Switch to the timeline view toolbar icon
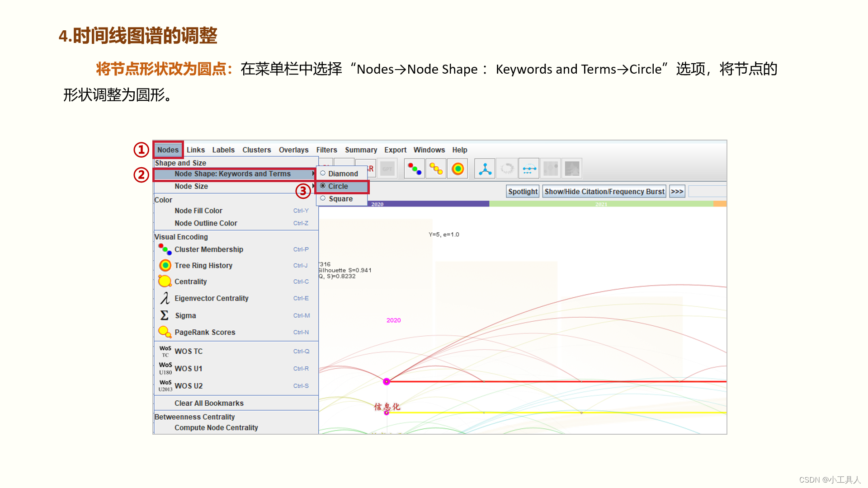 point(529,169)
